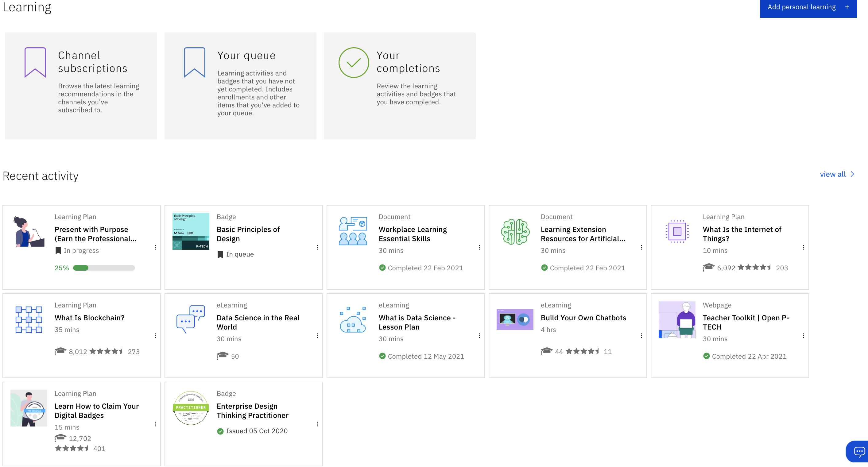The height and width of the screenshot is (467, 868).
Task: Open options menu for Data Science in the Real World
Action: point(317,335)
